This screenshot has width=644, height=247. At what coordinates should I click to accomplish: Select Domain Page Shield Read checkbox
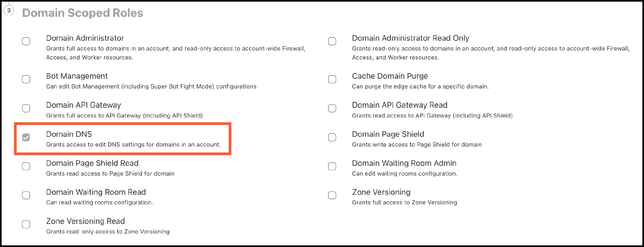click(x=26, y=166)
